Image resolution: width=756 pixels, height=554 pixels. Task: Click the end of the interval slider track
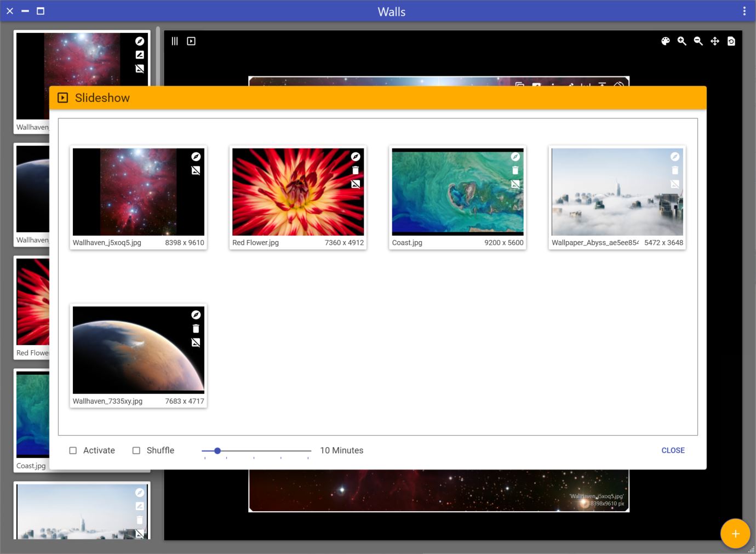click(x=310, y=450)
